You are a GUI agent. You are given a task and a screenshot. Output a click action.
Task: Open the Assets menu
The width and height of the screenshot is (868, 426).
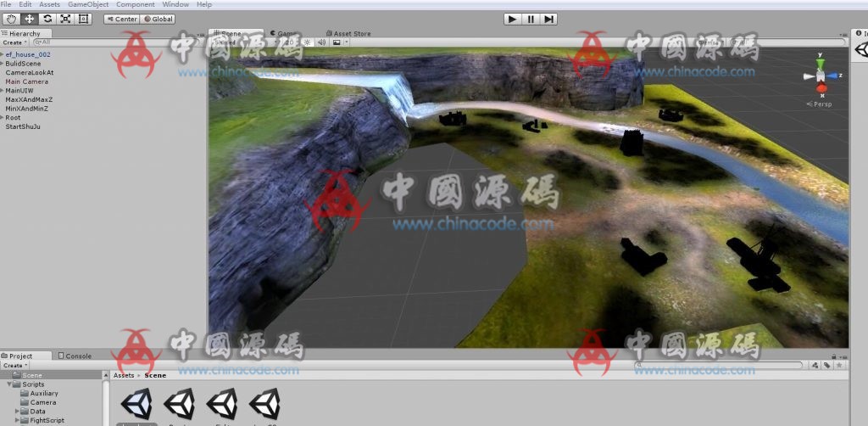49,4
